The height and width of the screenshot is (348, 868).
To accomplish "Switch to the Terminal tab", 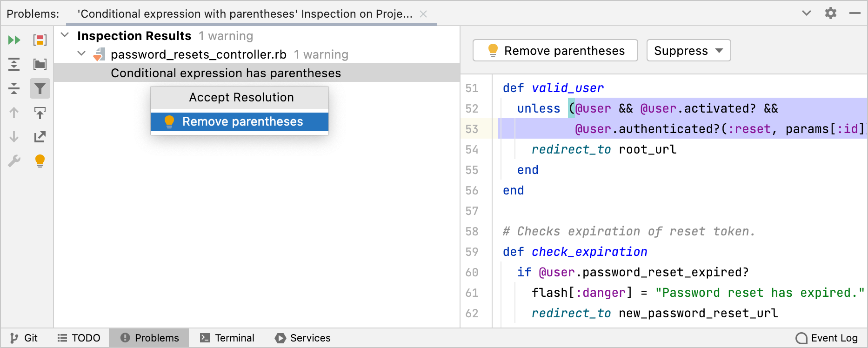I will [227, 338].
